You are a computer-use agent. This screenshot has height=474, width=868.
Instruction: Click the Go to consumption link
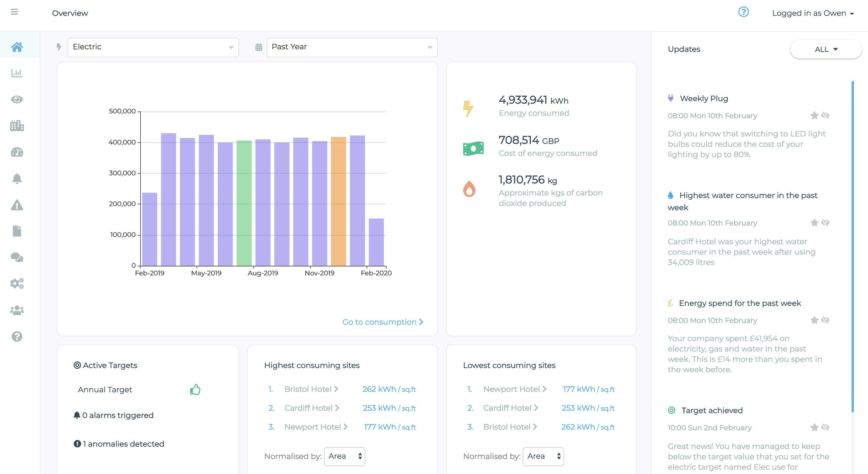382,322
